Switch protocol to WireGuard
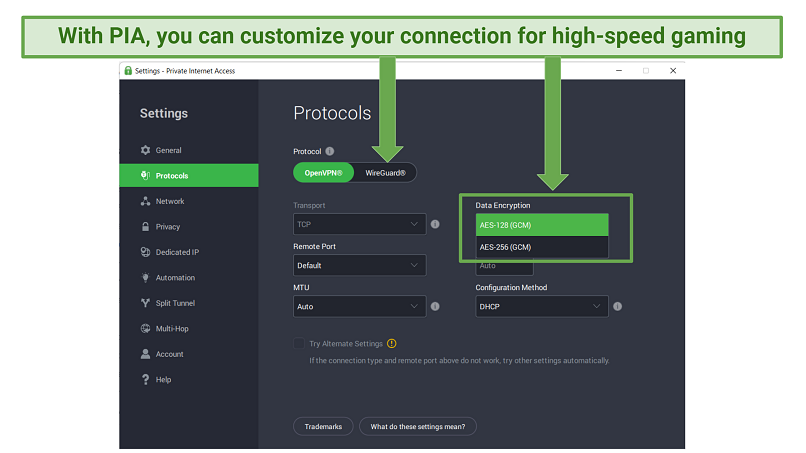Image resolution: width=806 pixels, height=453 pixels. 386,173
